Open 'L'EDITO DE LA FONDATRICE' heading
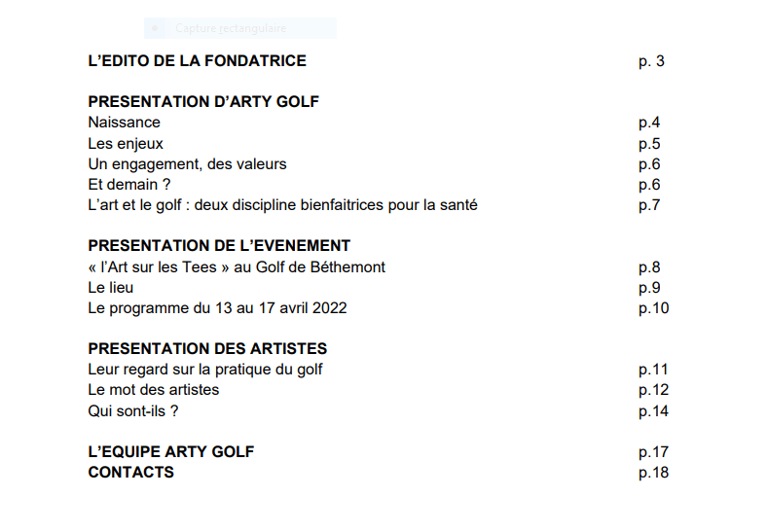 197,61
